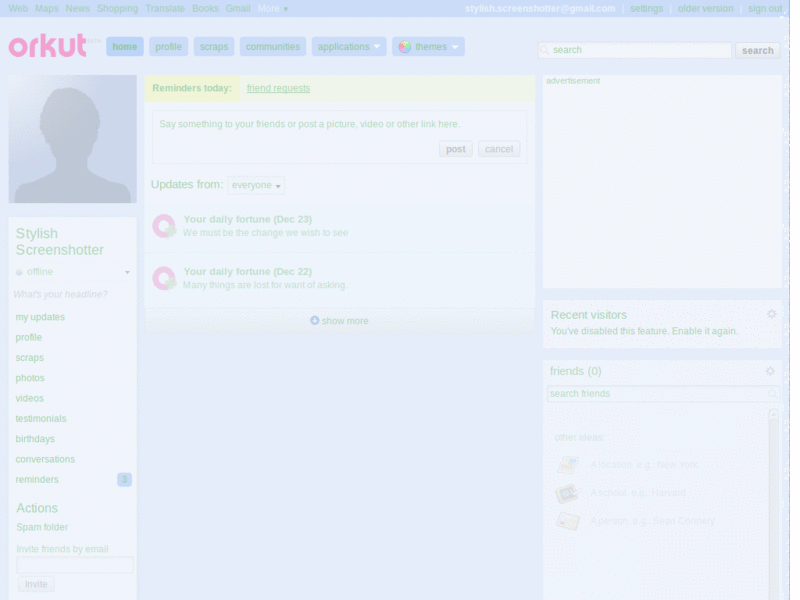Viewport: 800px width, 600px height.
Task: Open Your daily fortune (Dec 22) title
Action: [x=247, y=272]
